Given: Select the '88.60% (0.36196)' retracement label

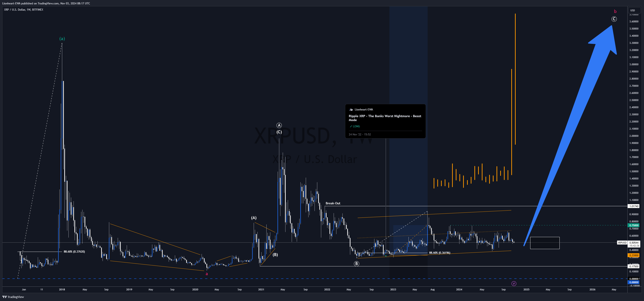Looking at the screenshot, I should coord(439,253).
